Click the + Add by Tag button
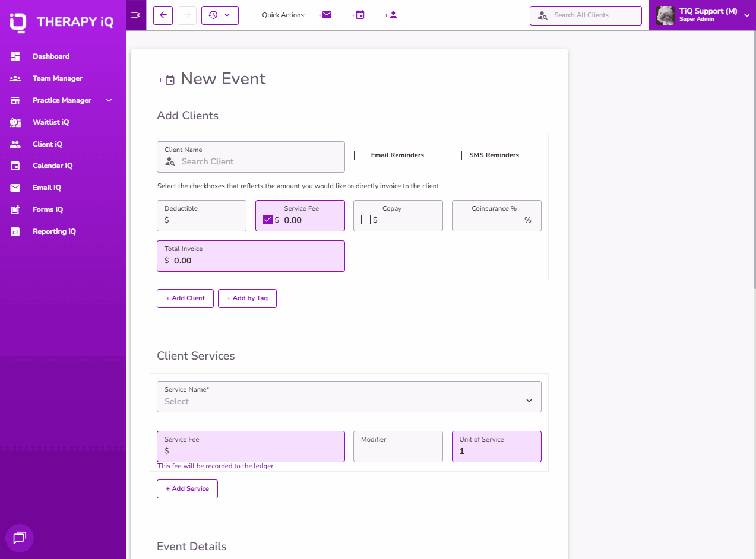The height and width of the screenshot is (559, 756). click(x=247, y=298)
